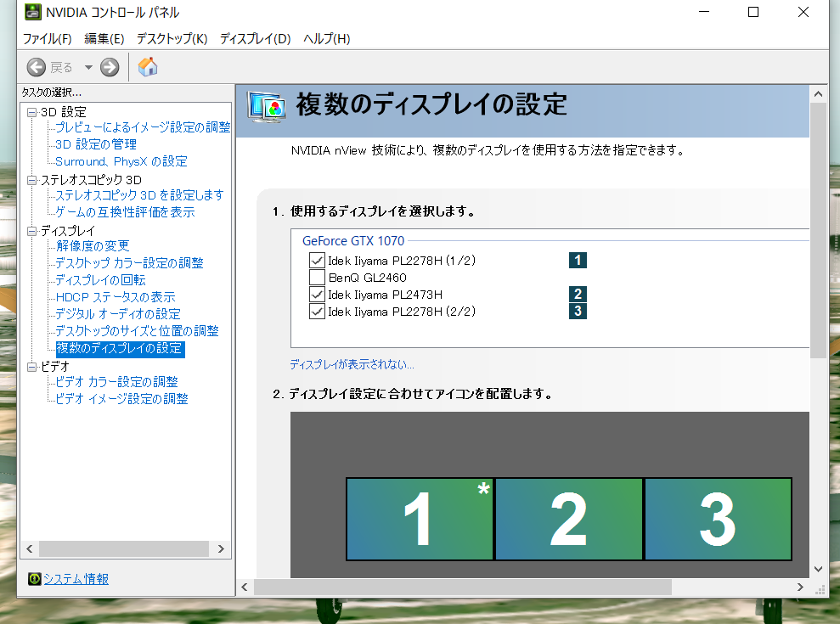
Task: Click BenQ GL2460 label text
Action: pyautogui.click(x=368, y=278)
